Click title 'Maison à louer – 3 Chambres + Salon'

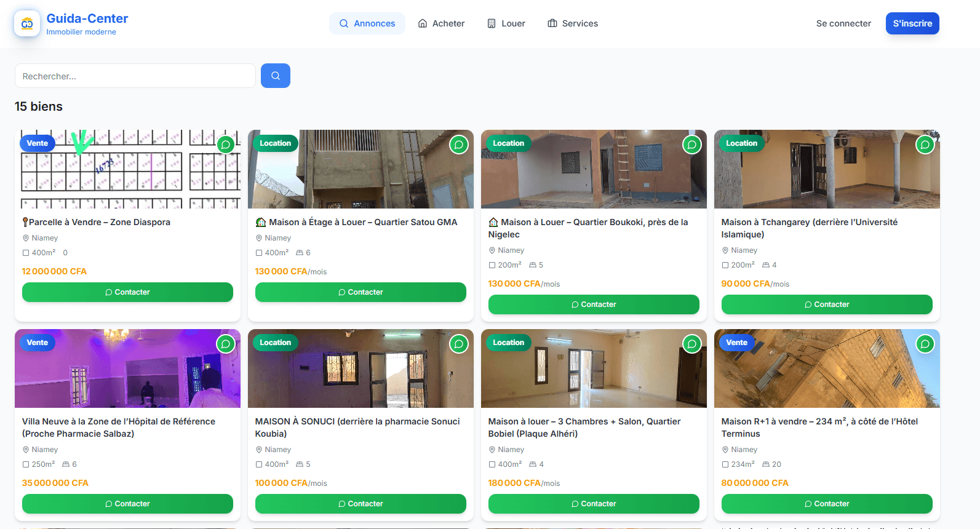click(x=584, y=428)
